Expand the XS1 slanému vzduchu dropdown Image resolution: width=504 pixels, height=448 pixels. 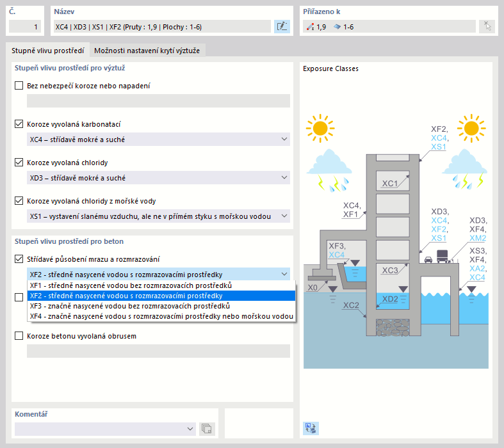(158, 216)
